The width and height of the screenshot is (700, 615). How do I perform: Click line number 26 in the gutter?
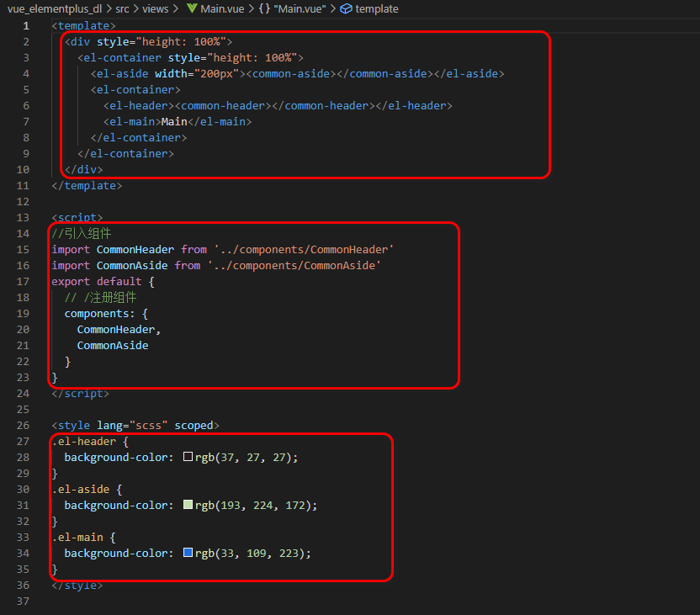pyautogui.click(x=23, y=426)
